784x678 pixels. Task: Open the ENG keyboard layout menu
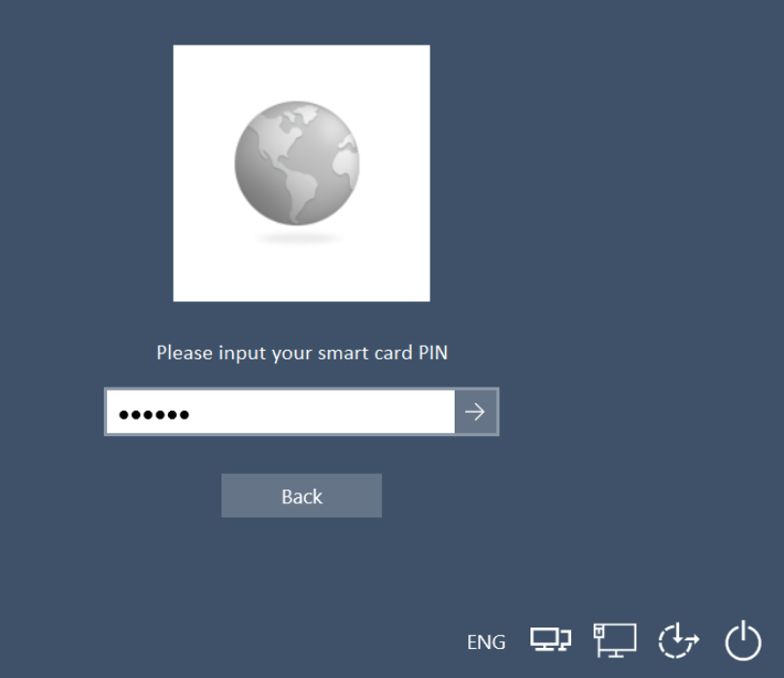tap(486, 642)
